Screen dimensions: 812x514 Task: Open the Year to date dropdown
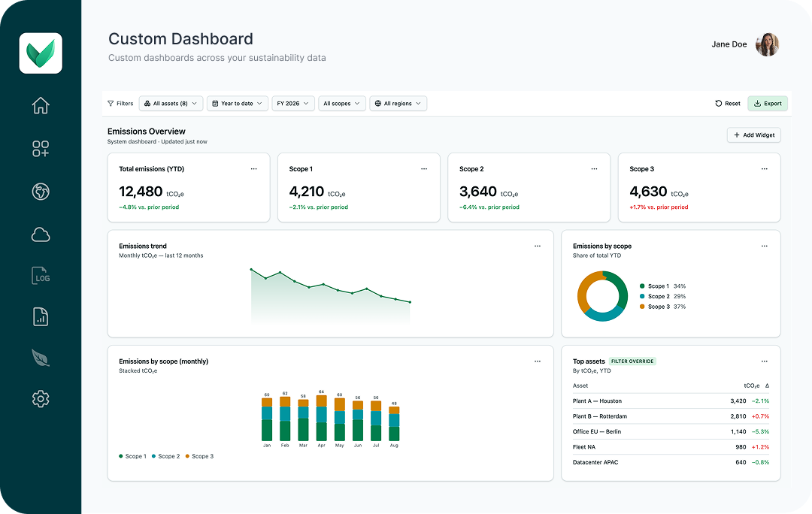238,104
